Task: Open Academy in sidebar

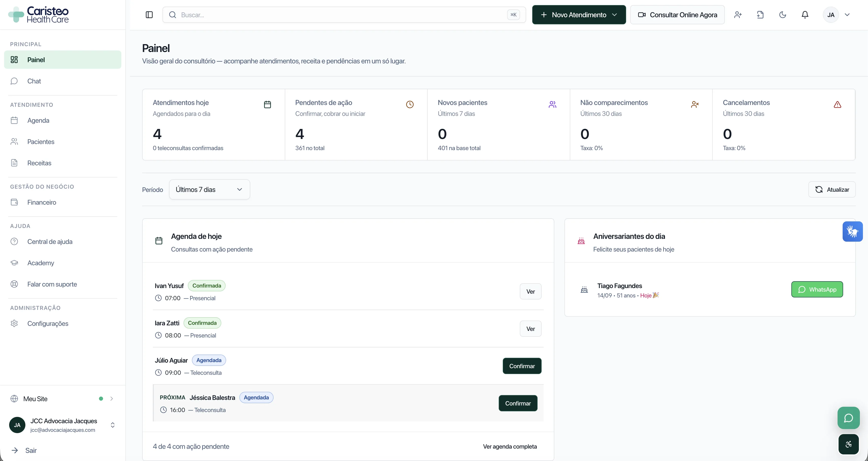Action: tap(62, 263)
